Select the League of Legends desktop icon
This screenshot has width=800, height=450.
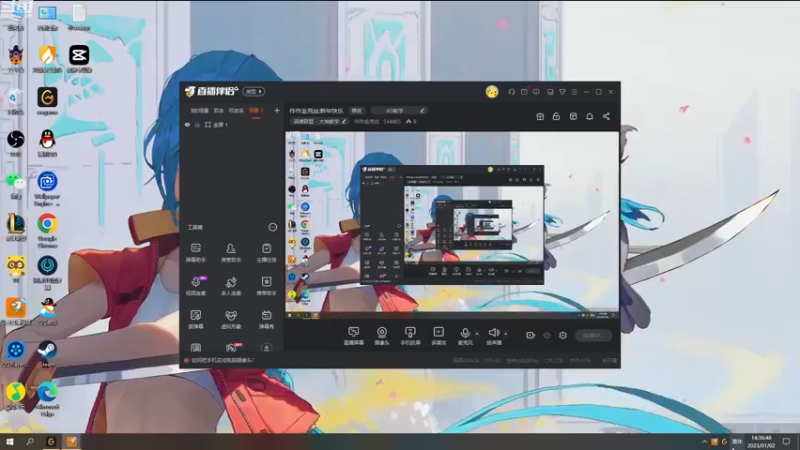tap(16, 227)
